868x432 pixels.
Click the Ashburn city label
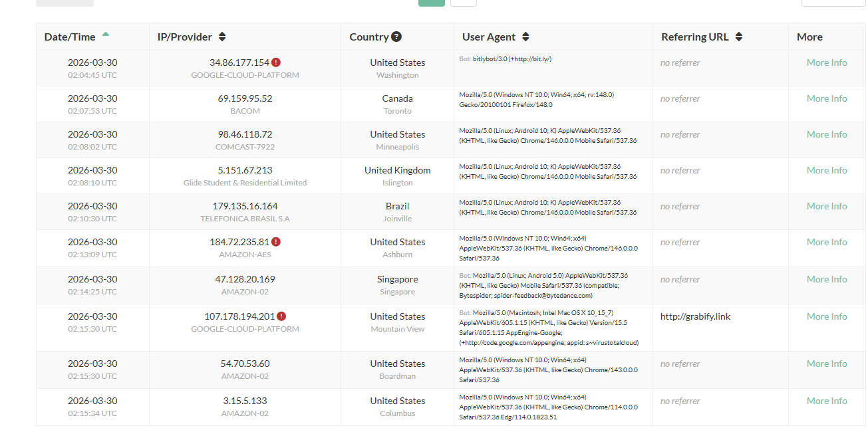pyautogui.click(x=397, y=255)
